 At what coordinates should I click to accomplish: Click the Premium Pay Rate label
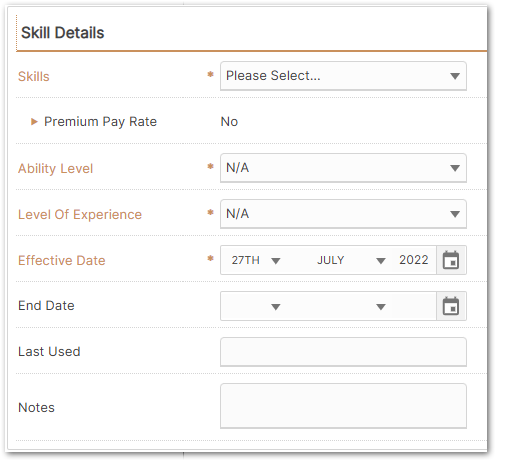point(100,122)
